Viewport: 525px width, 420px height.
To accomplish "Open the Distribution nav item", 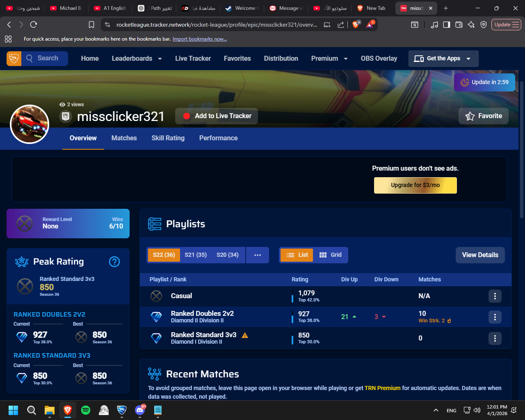I will [x=281, y=59].
